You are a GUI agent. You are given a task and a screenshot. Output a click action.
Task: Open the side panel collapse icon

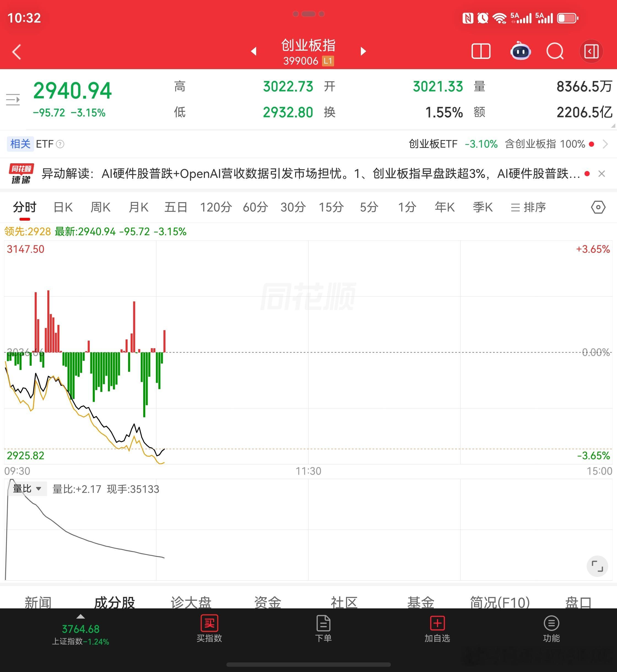(591, 52)
